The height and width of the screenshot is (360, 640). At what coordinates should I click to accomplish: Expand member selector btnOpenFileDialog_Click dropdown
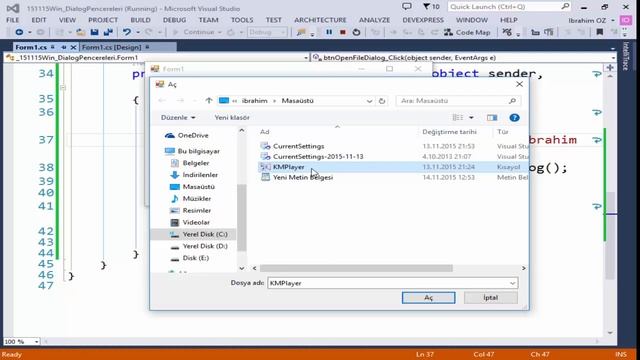pos(613,58)
